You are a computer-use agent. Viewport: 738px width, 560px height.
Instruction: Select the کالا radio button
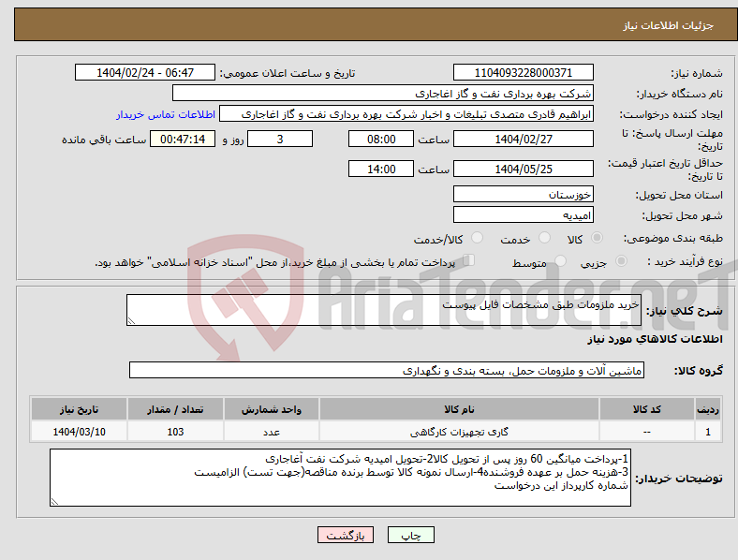[x=597, y=238]
